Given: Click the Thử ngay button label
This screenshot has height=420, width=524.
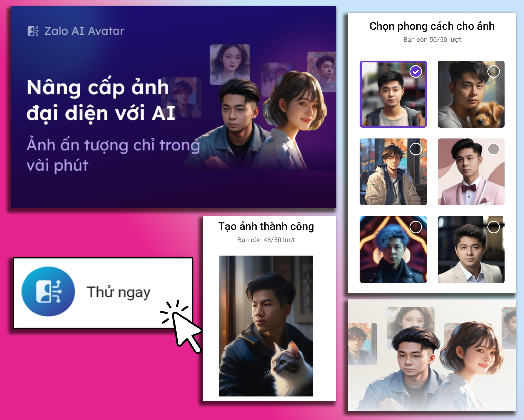Looking at the screenshot, I should pos(118,292).
